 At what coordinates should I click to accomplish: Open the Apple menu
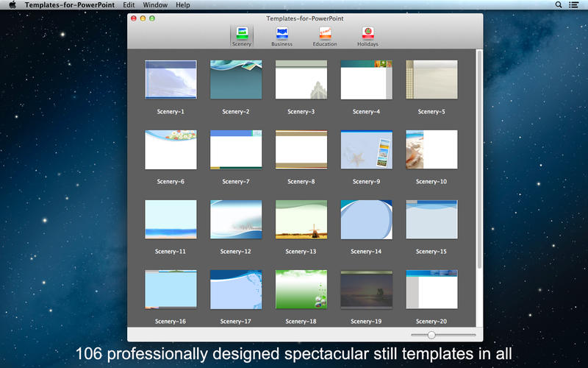(12, 5)
